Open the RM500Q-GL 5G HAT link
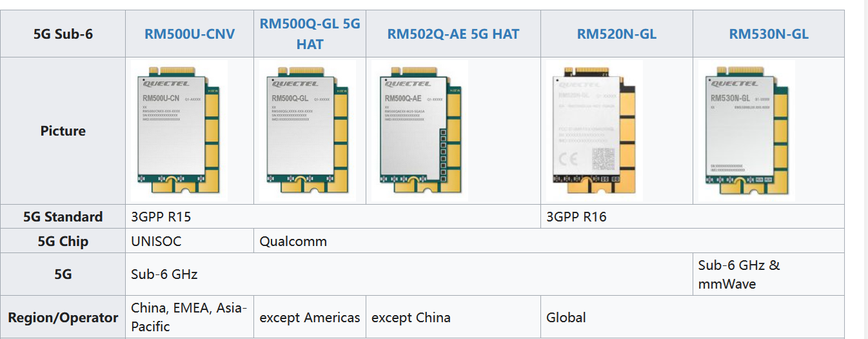The width and height of the screenshot is (868, 339). [310, 34]
